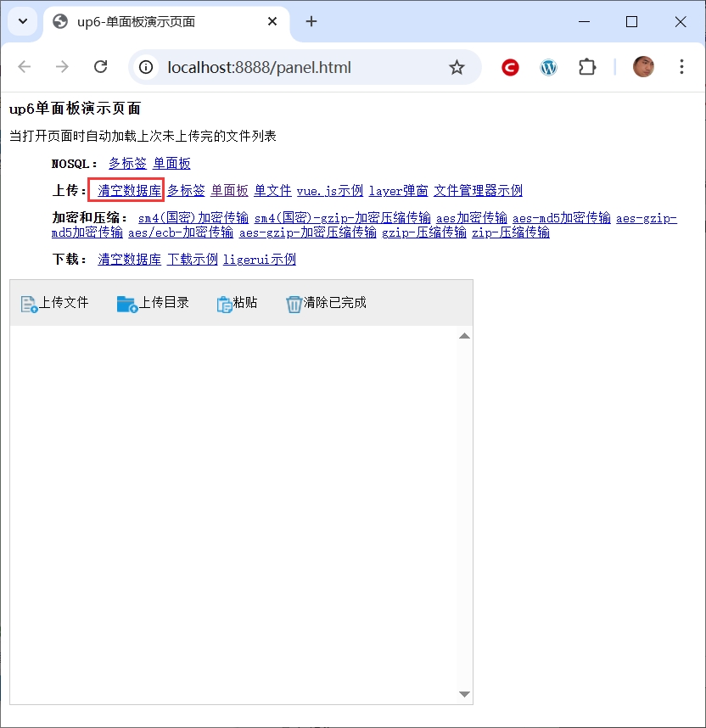The image size is (706, 728).
Task: Open a new browser tab
Action: pyautogui.click(x=311, y=22)
